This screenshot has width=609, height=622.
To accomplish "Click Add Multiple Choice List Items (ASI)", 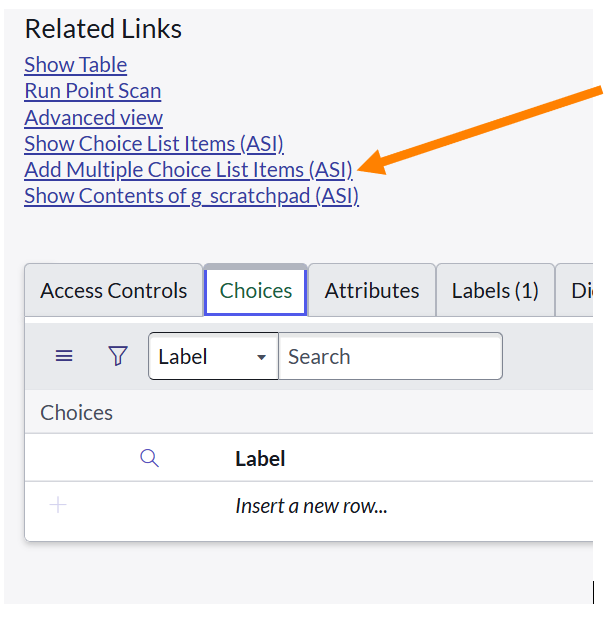I will tap(188, 170).
